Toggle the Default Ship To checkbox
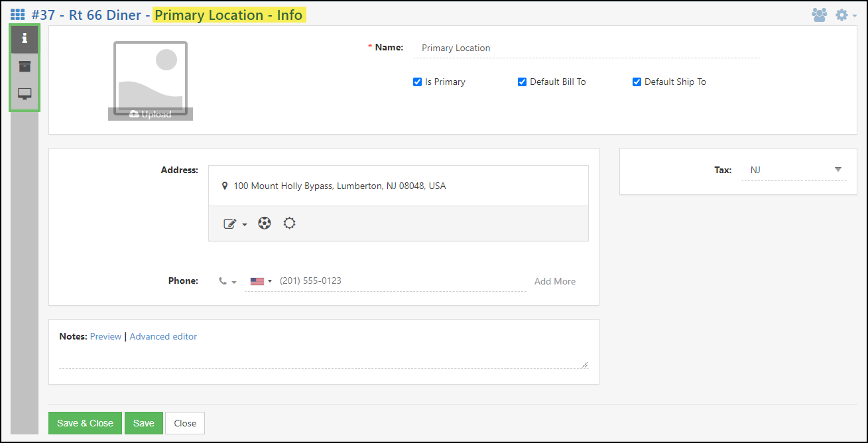 [x=637, y=82]
